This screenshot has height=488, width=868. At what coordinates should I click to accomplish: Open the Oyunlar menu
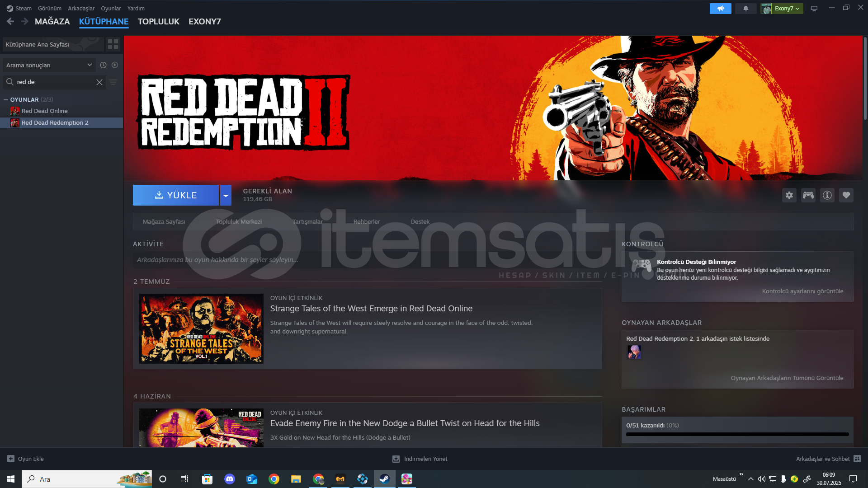click(x=111, y=9)
